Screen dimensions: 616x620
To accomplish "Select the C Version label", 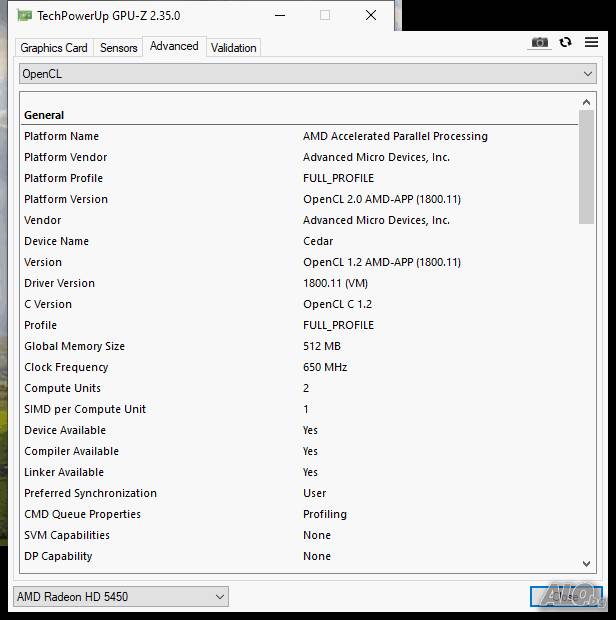I will click(x=48, y=304).
